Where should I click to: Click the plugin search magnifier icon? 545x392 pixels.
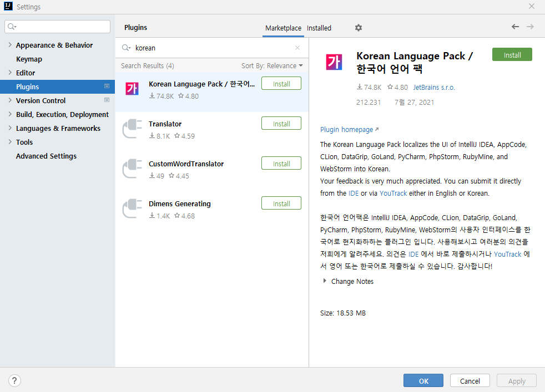[126, 48]
